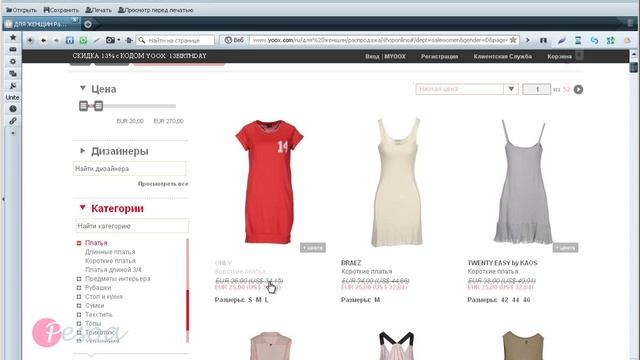Open the Корзина cart link
Screen dimensions: 640x360
point(559,56)
